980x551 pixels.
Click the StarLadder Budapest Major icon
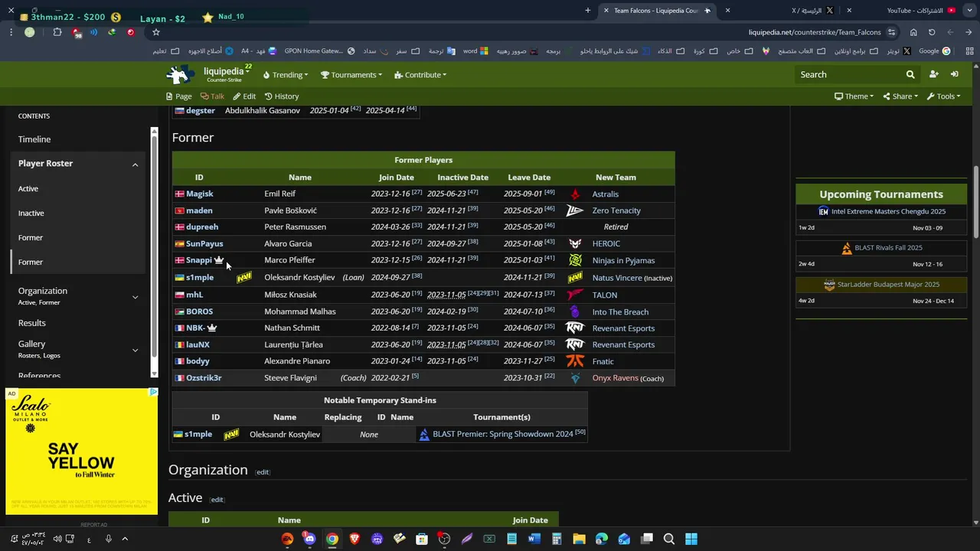click(829, 285)
